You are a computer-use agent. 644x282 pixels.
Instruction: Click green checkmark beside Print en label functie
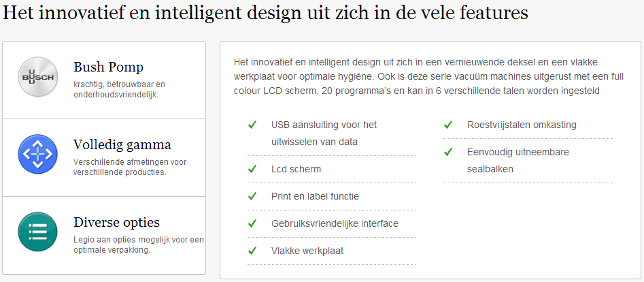(x=252, y=196)
